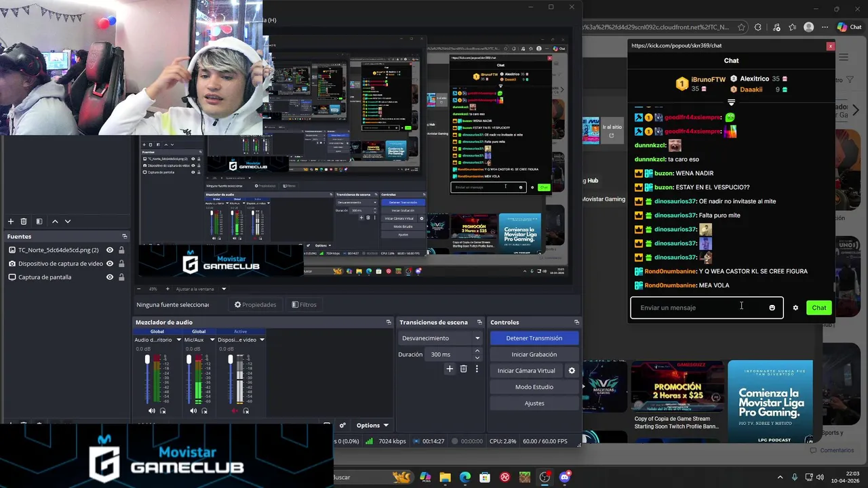This screenshot has width=868, height=488.
Task: Pop out the Mezclador de audio dock
Action: [389, 322]
